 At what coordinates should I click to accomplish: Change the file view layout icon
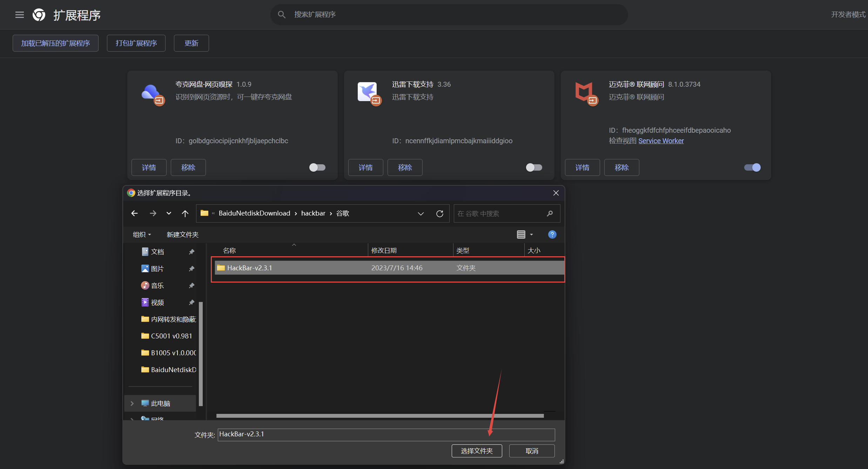click(x=521, y=234)
